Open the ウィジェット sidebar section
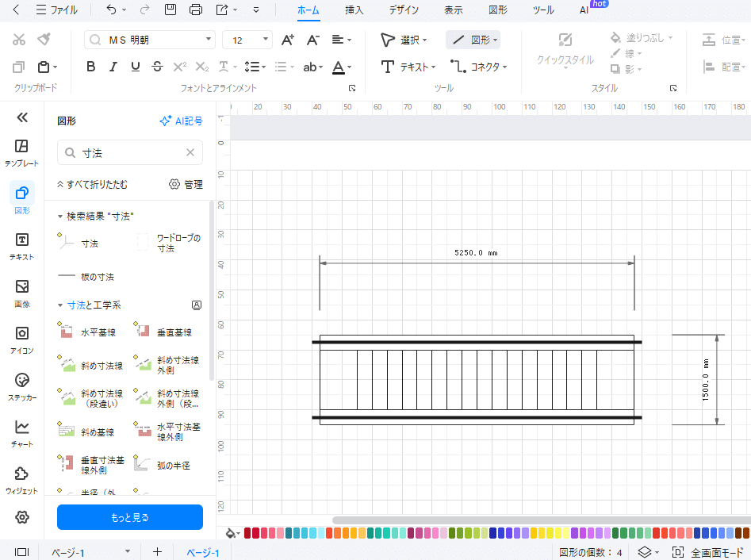This screenshot has width=751, height=560. coord(21,481)
